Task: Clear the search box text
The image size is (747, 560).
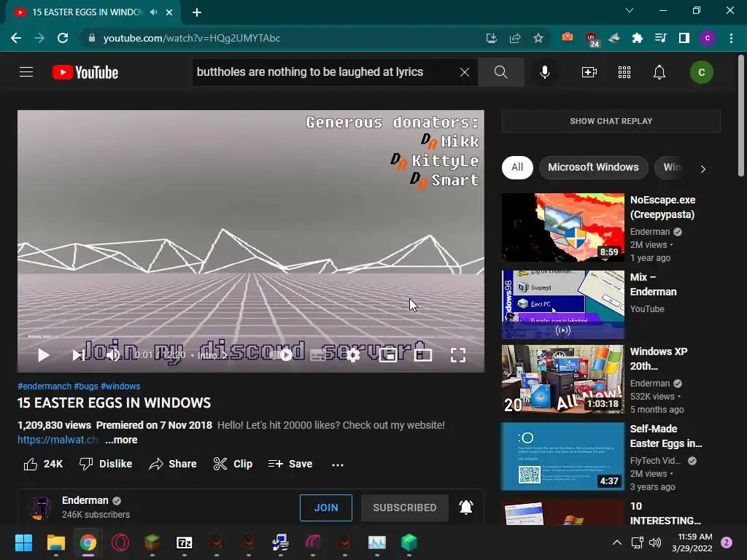Action: [x=465, y=72]
